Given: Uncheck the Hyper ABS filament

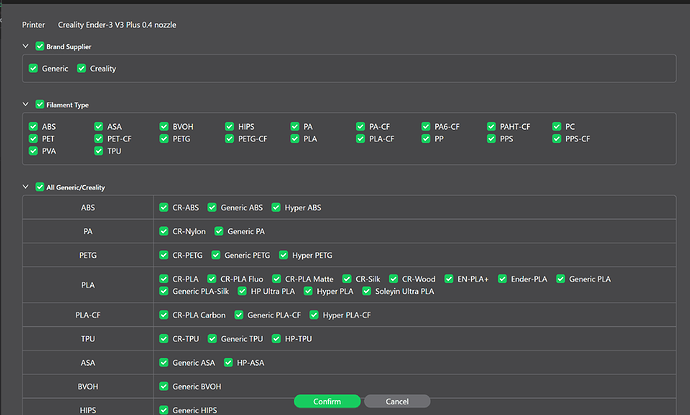Looking at the screenshot, I should click(x=276, y=207).
